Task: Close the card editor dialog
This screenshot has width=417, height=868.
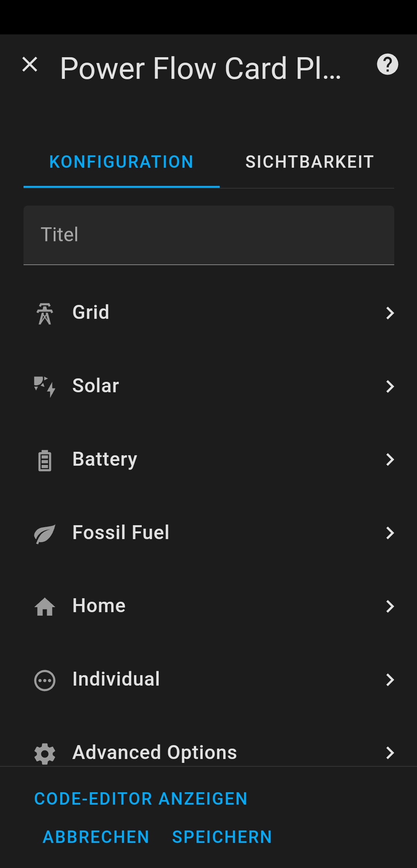Action: (x=30, y=64)
